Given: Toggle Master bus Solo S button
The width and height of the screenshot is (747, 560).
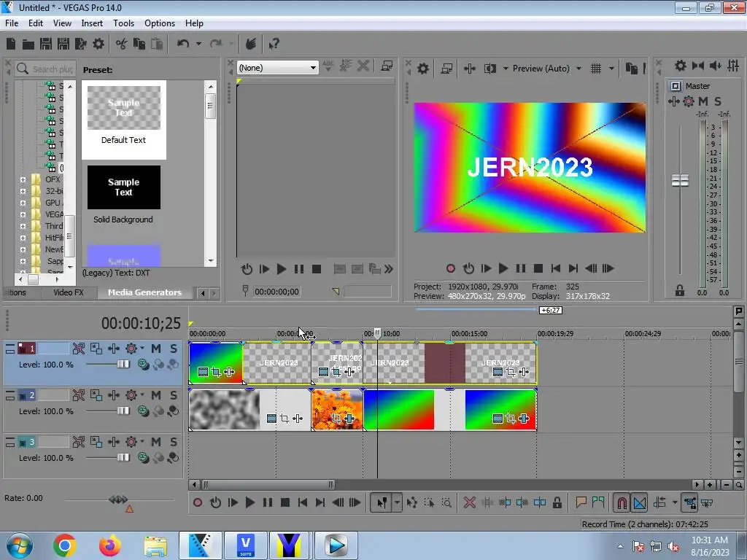Looking at the screenshot, I should click(718, 101).
